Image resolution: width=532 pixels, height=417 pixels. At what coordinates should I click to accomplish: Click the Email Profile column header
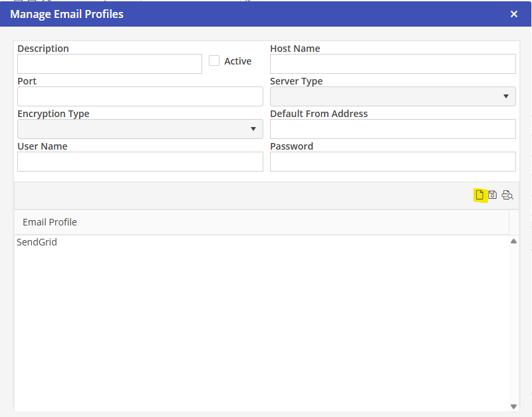pyautogui.click(x=50, y=222)
